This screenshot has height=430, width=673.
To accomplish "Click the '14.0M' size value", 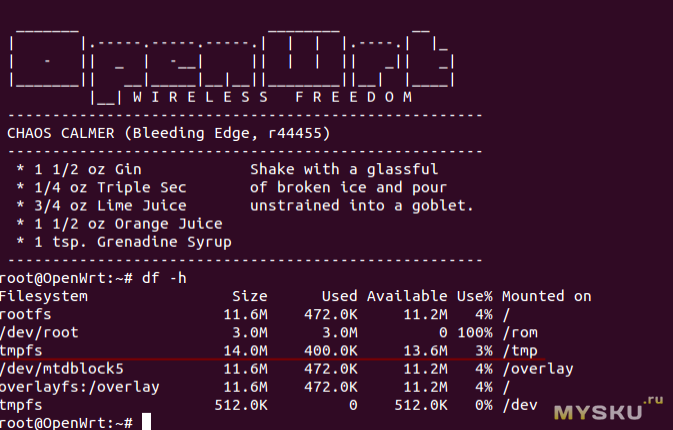I will [246, 351].
